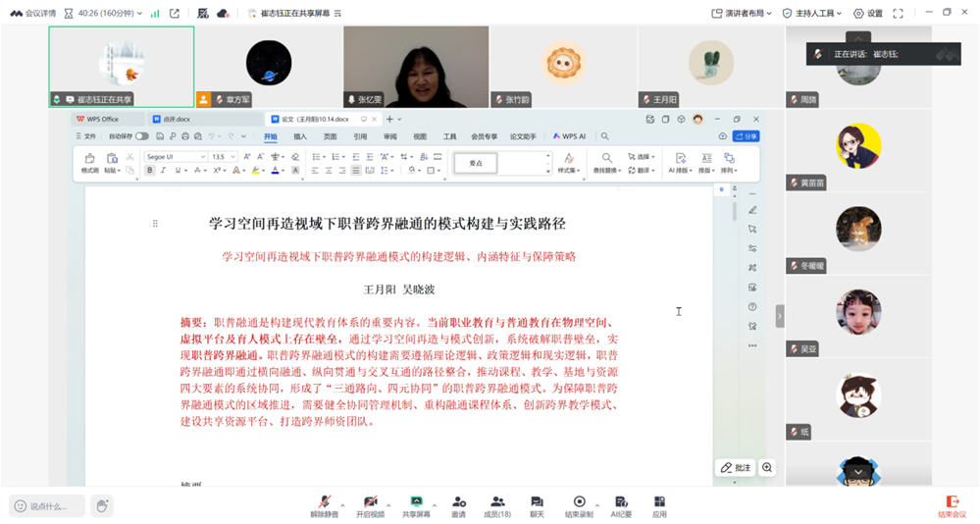Open the 聊天 chat panel
Screen dimensions: 980x524
click(537, 506)
